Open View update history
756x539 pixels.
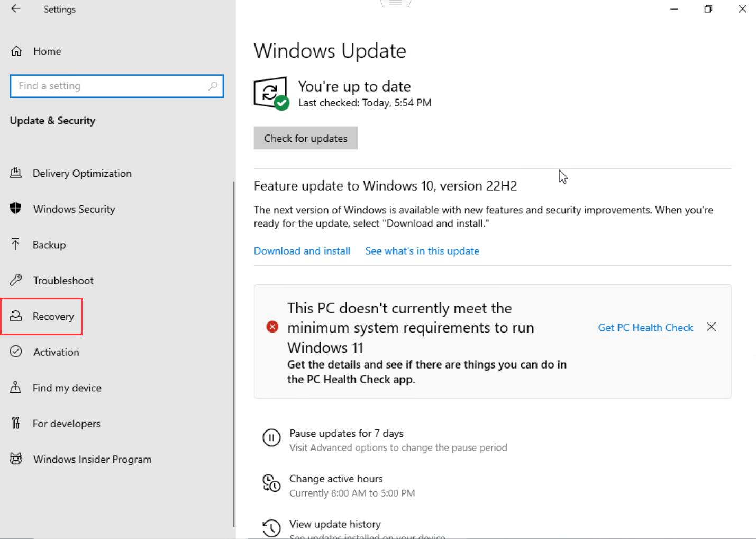click(335, 524)
